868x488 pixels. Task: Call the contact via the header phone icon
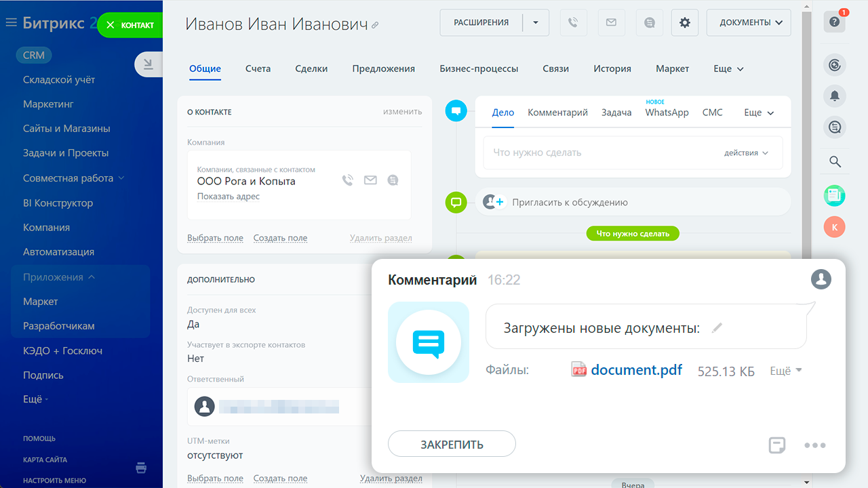[x=573, y=22]
